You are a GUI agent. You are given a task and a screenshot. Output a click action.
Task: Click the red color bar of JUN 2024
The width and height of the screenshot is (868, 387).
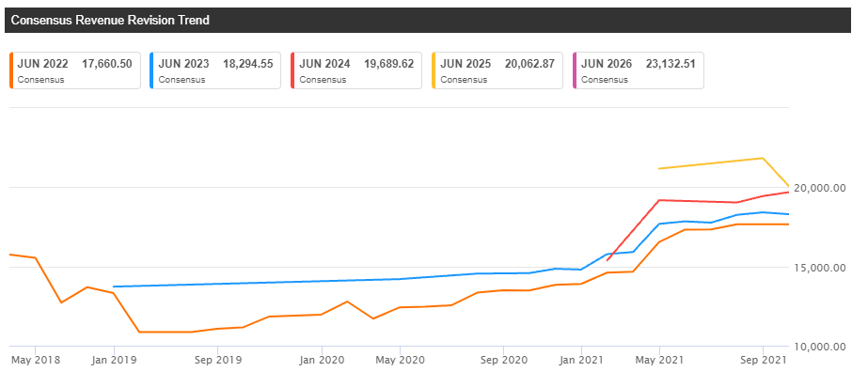pyautogui.click(x=292, y=70)
